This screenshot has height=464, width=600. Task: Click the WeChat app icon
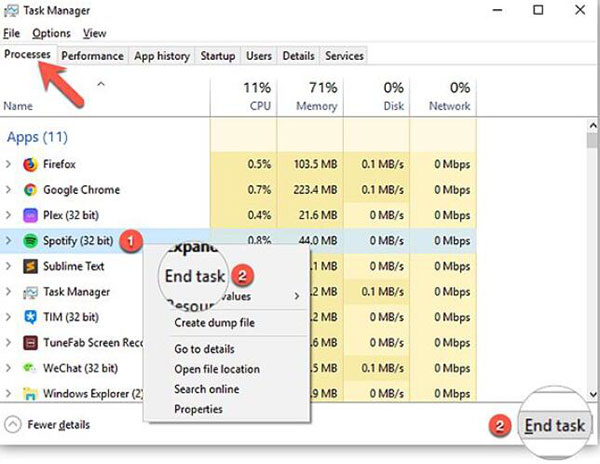coord(29,368)
